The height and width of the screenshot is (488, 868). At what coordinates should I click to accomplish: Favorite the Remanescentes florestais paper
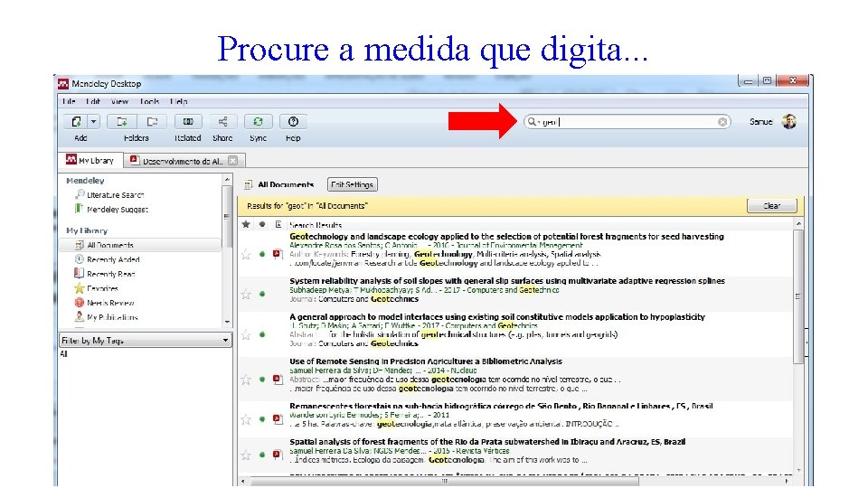tap(246, 419)
